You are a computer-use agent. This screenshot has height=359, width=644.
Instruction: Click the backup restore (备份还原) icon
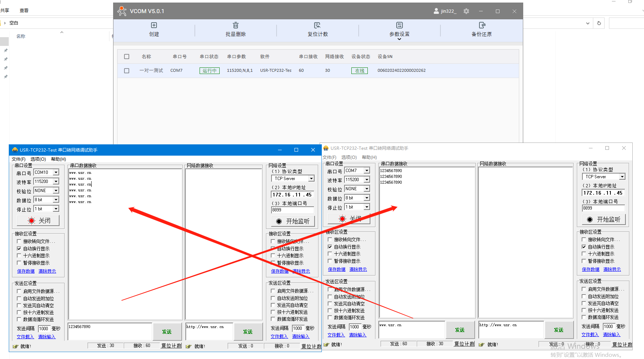coord(482,25)
